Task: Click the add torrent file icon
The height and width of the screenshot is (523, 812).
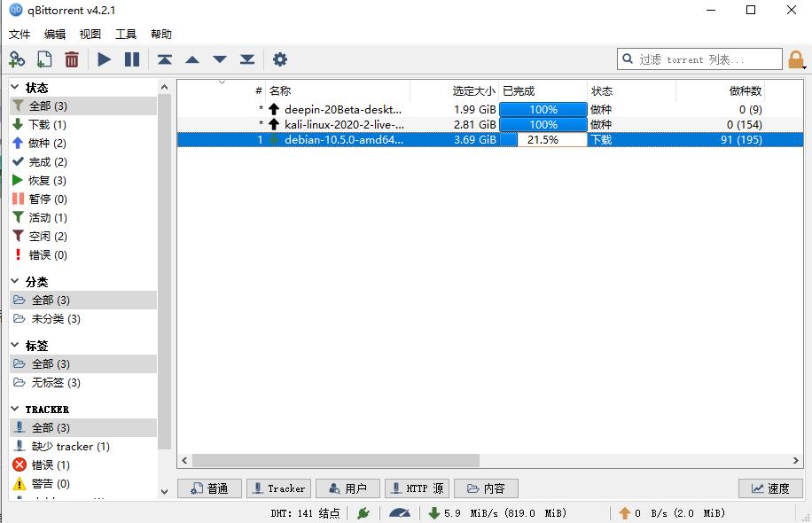Action: pyautogui.click(x=44, y=59)
